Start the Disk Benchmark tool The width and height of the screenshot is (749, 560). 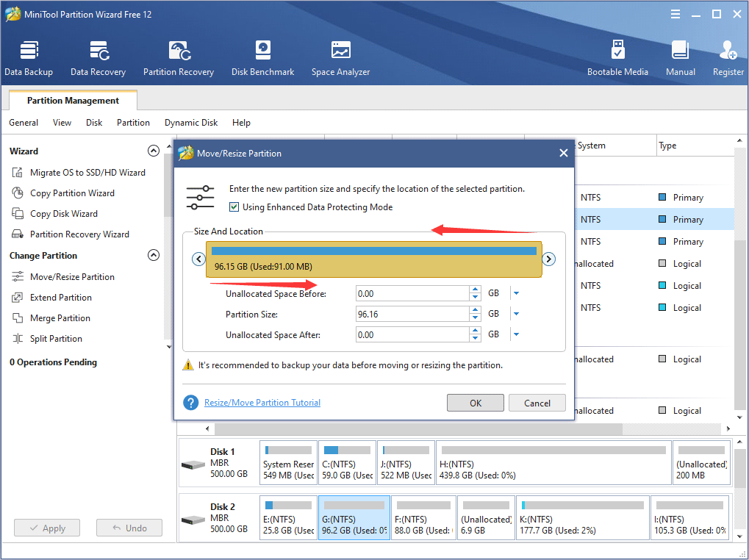262,58
